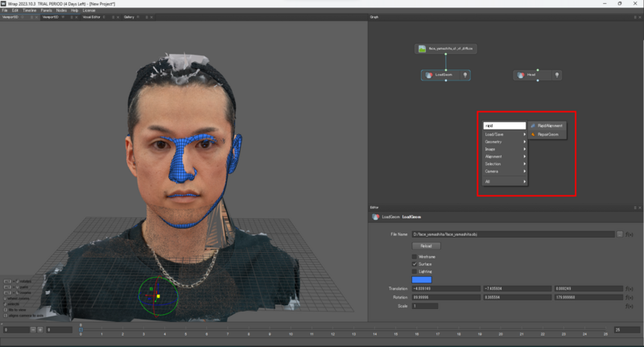Viewport: 644px width, 347px height.
Task: Open the Panels menu
Action: [47, 10]
